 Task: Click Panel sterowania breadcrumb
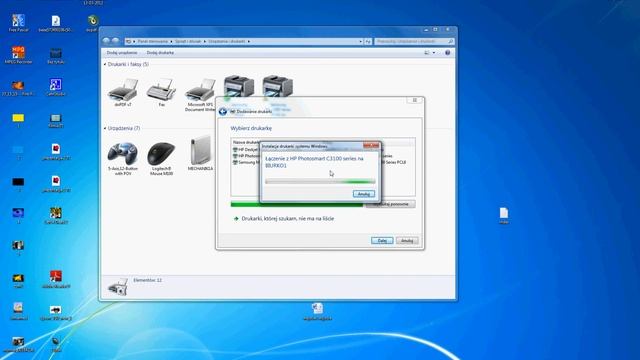(x=153, y=41)
